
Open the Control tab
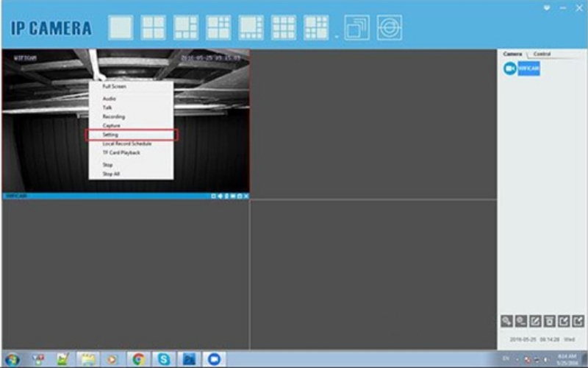[x=542, y=54]
